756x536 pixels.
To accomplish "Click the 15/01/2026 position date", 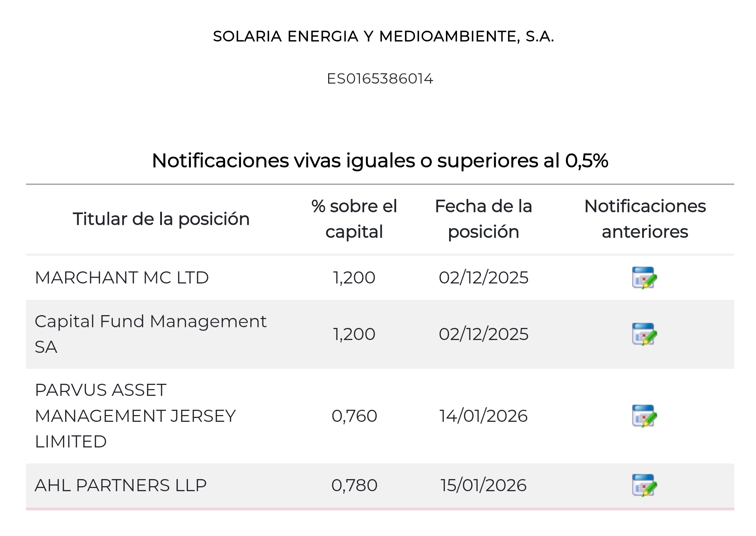I will (483, 485).
